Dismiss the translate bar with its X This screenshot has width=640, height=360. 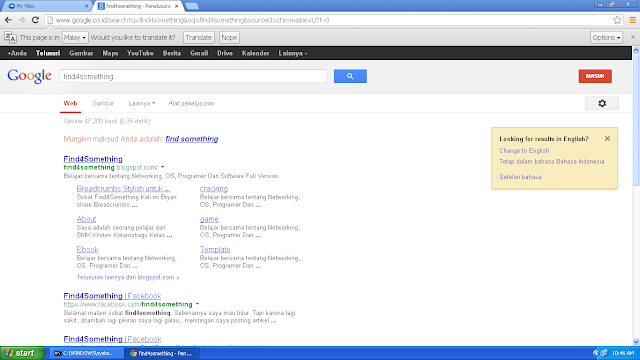click(x=633, y=37)
